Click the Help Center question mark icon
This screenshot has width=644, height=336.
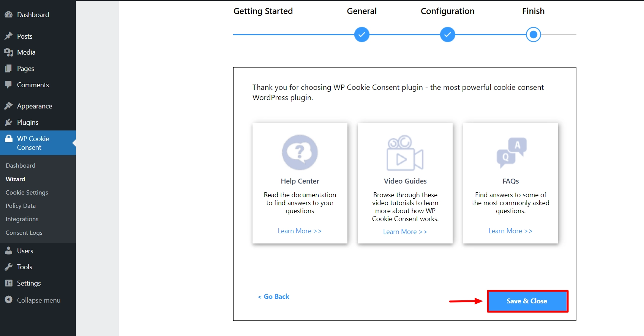click(x=300, y=152)
